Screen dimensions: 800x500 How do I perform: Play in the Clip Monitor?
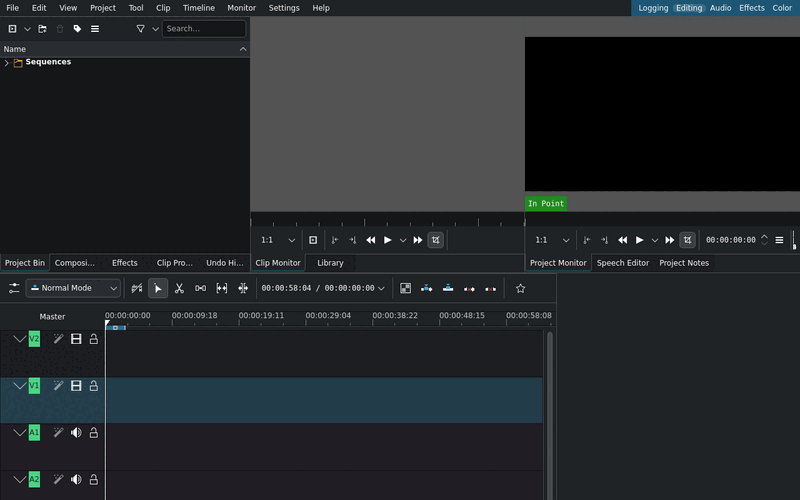pyautogui.click(x=388, y=240)
